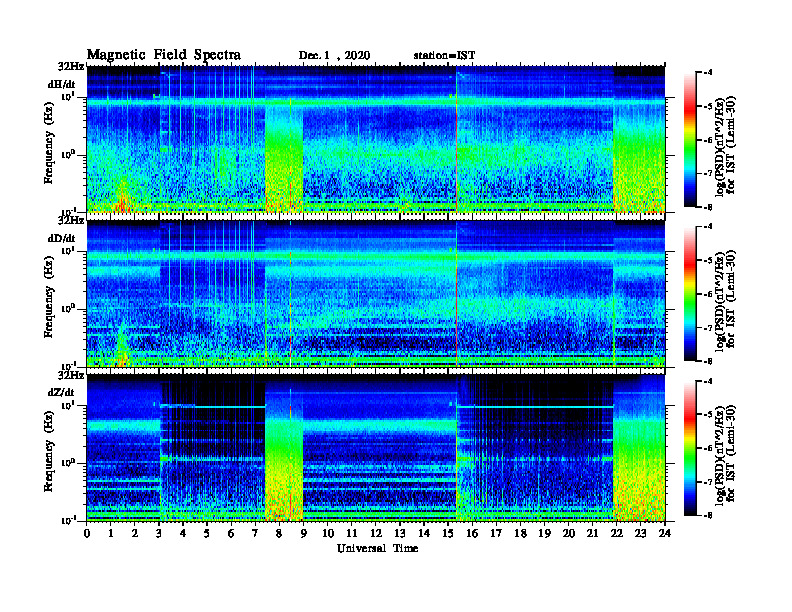Click the -8 tick on dZ/dt color bar
Viewport: 792px width, 612px height.
708,515
